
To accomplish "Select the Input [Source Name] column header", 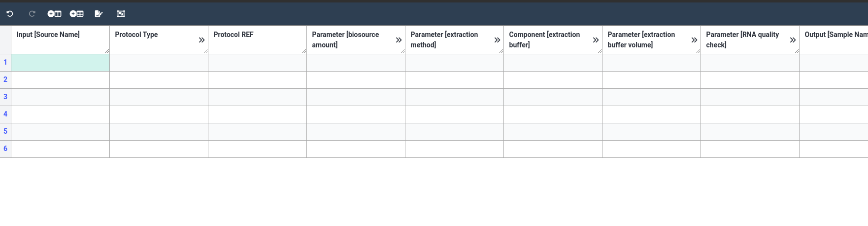I will (x=60, y=40).
